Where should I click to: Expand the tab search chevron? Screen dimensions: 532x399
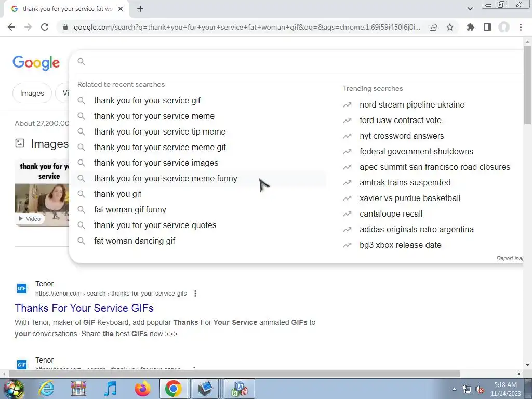[x=470, y=9]
